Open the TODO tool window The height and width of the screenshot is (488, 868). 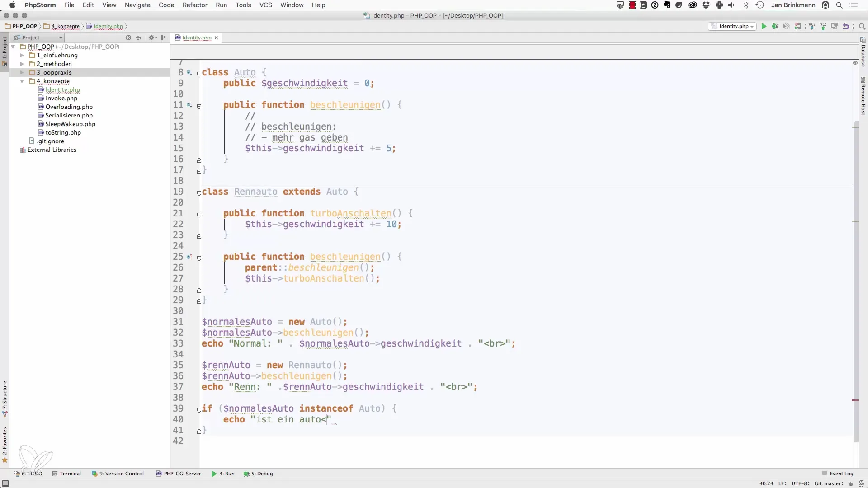[28, 474]
